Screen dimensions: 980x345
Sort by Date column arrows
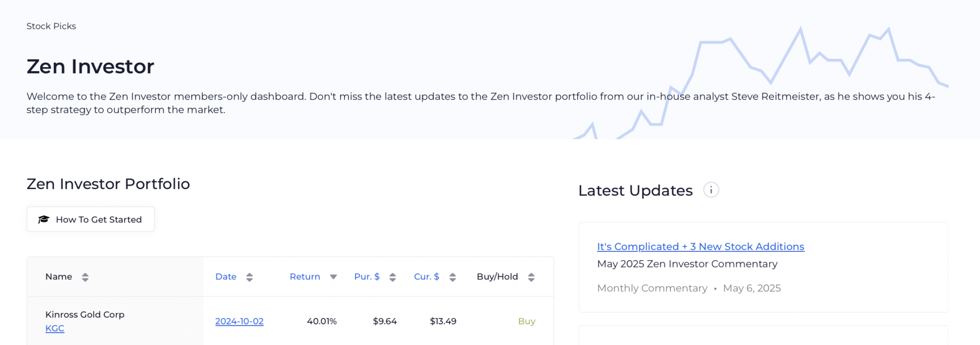(249, 277)
